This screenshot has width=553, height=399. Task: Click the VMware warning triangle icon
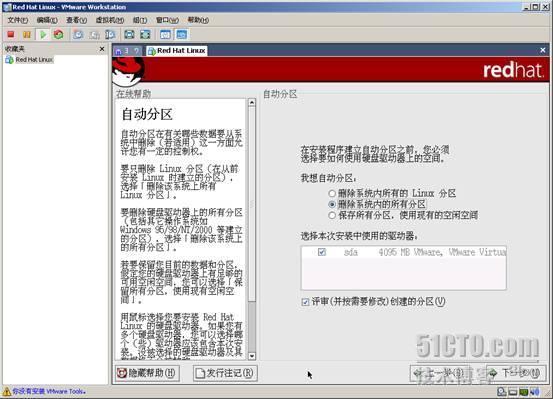tap(6, 391)
